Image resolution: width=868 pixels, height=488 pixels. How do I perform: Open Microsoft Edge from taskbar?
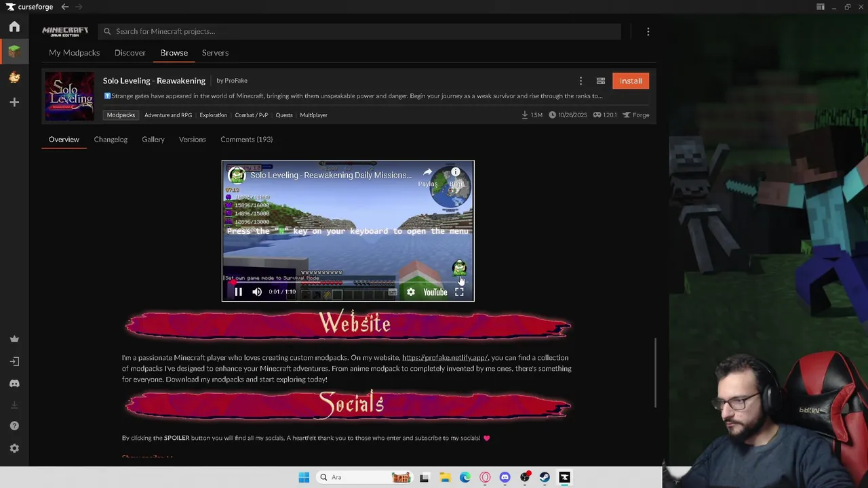click(465, 477)
